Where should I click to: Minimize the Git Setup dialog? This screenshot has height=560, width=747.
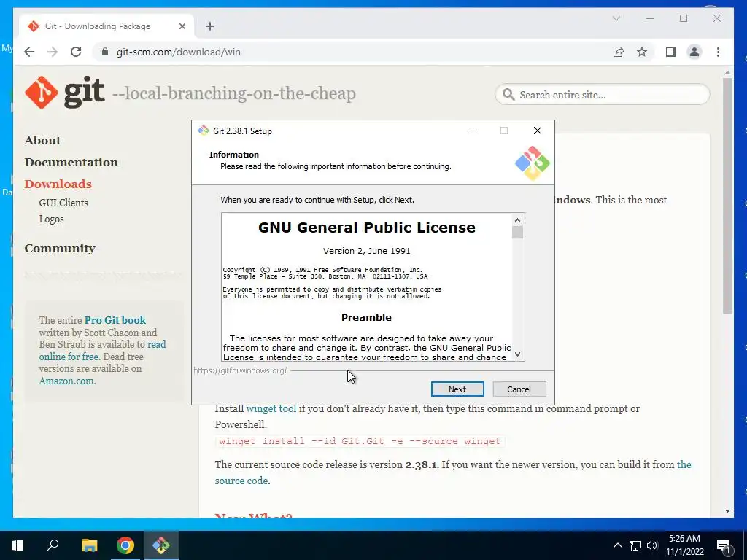(x=471, y=131)
